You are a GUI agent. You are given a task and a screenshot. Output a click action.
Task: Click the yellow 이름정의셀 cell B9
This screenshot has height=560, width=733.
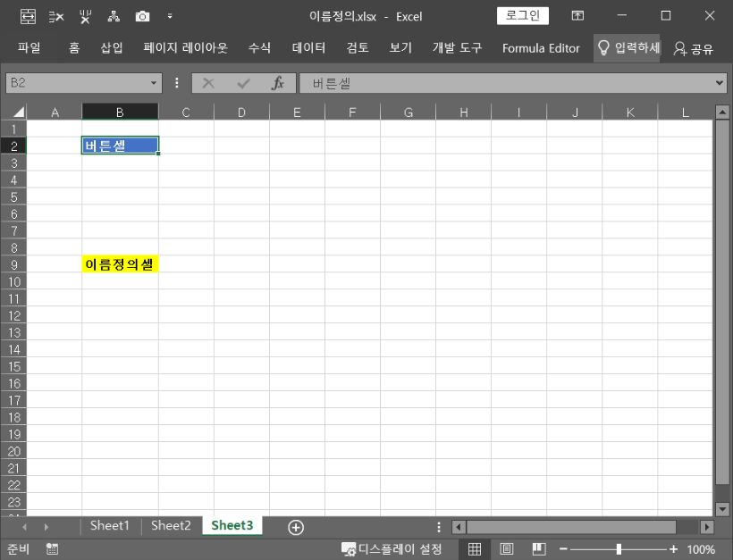[x=120, y=264]
